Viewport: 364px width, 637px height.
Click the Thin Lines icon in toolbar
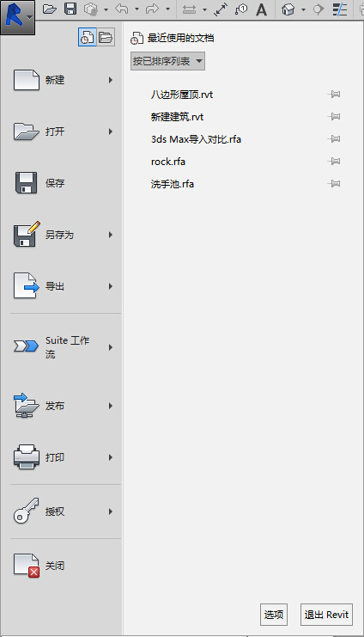(339, 9)
